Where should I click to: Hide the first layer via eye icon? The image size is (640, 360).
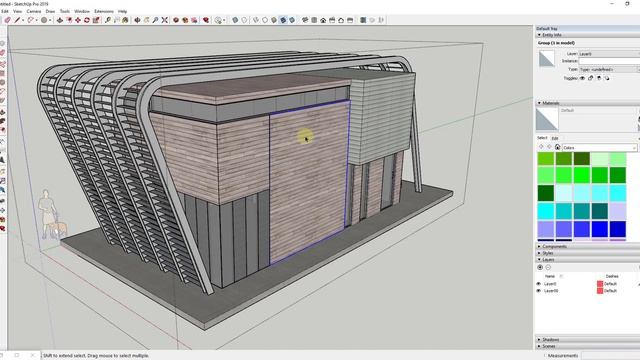click(538, 284)
